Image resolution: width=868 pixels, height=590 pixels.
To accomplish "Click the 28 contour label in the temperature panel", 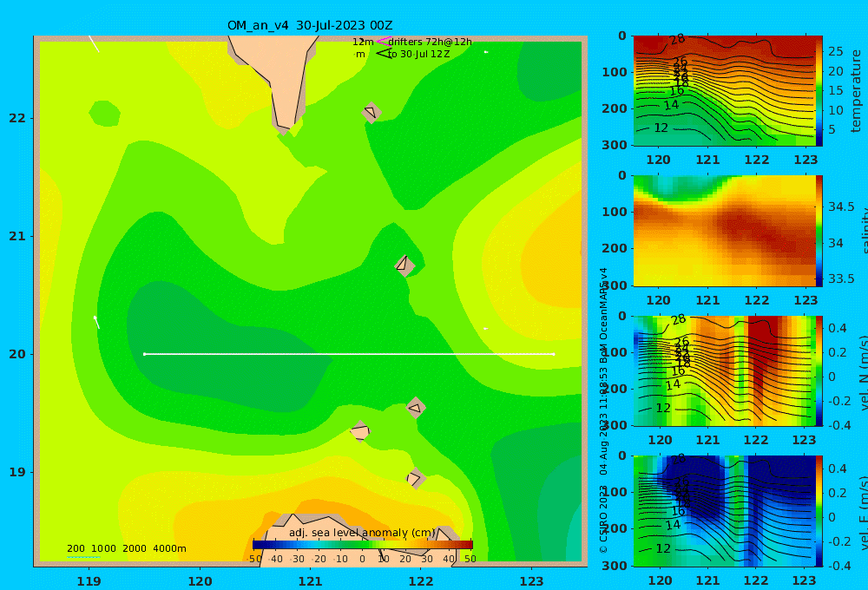I will pos(677,39).
